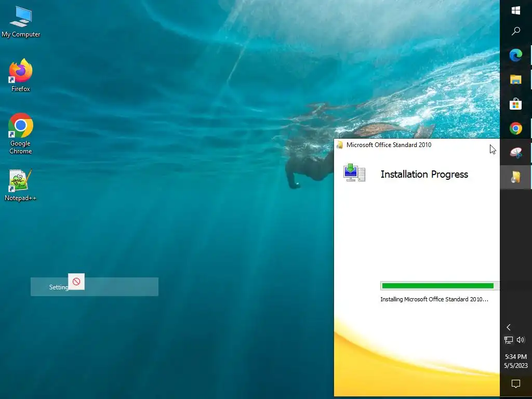The width and height of the screenshot is (532, 399).
Task: Open Microsoft Store from the taskbar
Action: point(516,104)
